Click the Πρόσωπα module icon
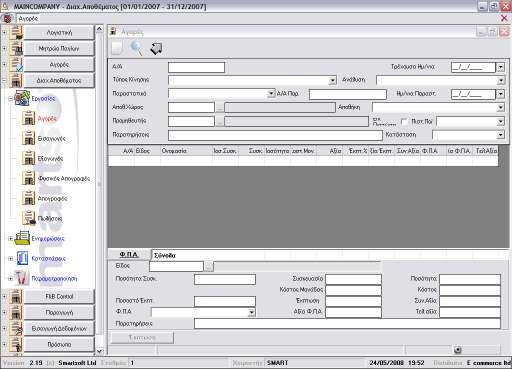 pyautogui.click(x=16, y=344)
